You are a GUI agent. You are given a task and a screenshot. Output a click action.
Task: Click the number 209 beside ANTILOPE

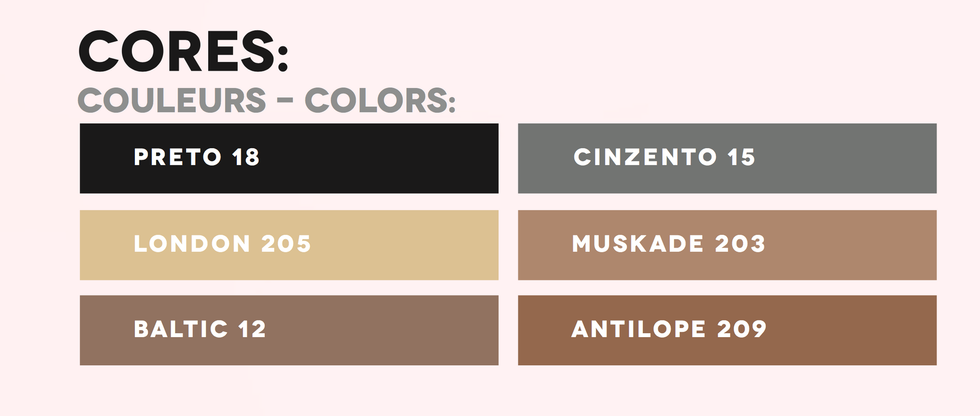[742, 329]
